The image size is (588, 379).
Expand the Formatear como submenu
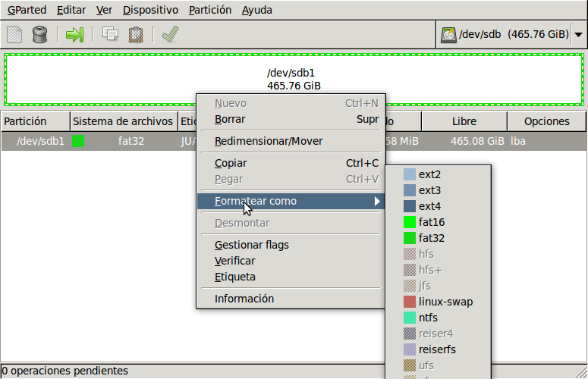291,201
